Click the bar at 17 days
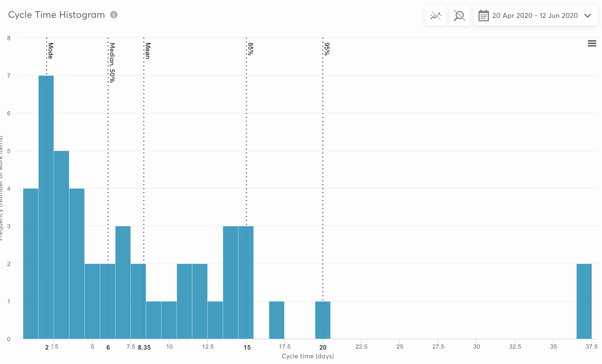 click(277, 320)
